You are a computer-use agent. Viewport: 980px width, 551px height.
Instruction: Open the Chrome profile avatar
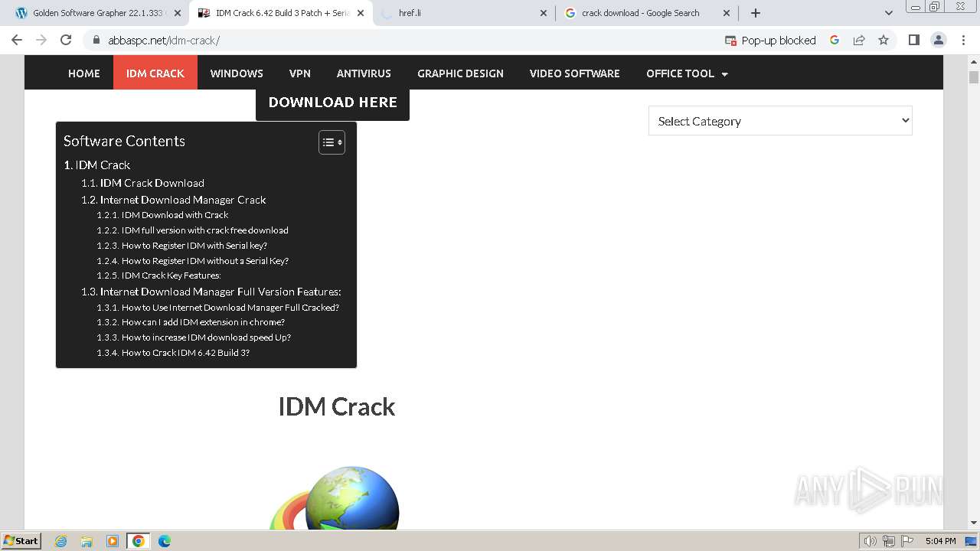click(938, 41)
